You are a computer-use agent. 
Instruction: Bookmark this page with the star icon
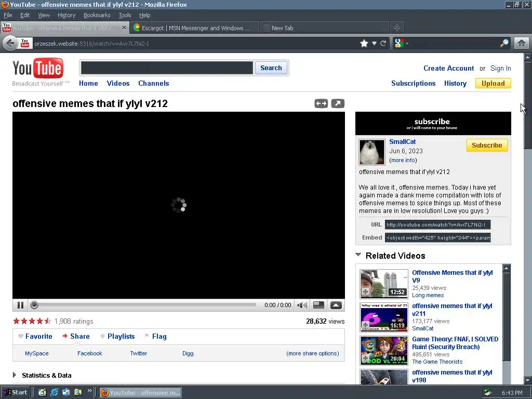click(x=364, y=44)
